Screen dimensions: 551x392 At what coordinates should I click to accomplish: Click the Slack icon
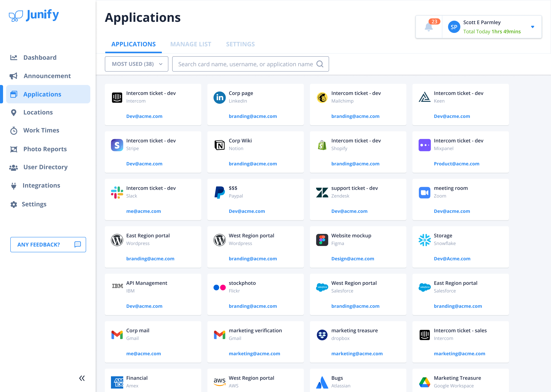click(x=117, y=193)
